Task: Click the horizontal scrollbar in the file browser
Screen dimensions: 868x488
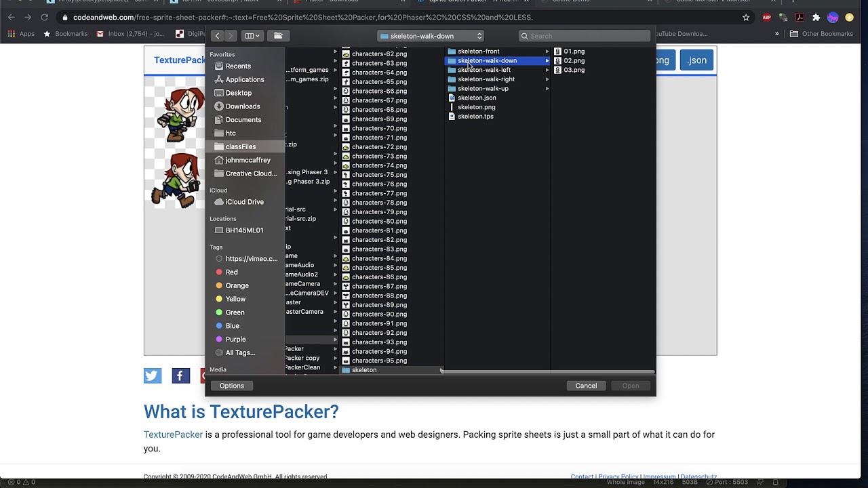Action: pyautogui.click(x=547, y=371)
